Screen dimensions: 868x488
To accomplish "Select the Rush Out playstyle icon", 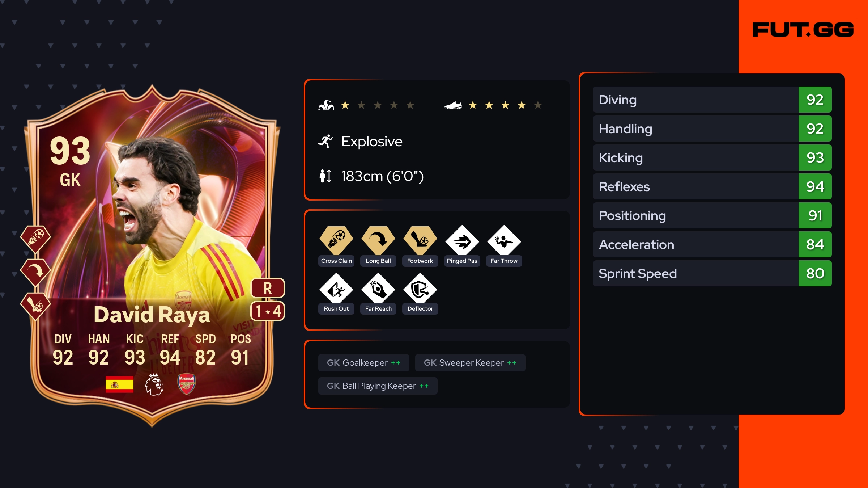I will pos(336,289).
